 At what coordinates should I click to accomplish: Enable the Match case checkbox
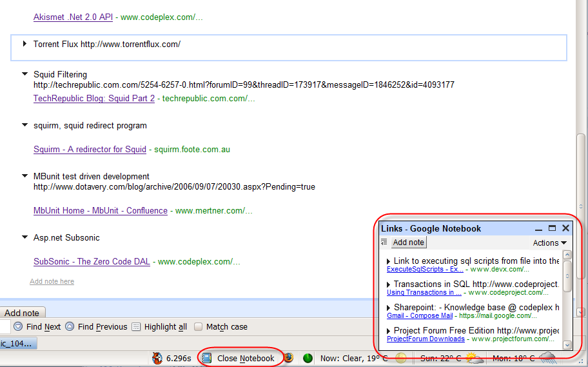pos(199,327)
